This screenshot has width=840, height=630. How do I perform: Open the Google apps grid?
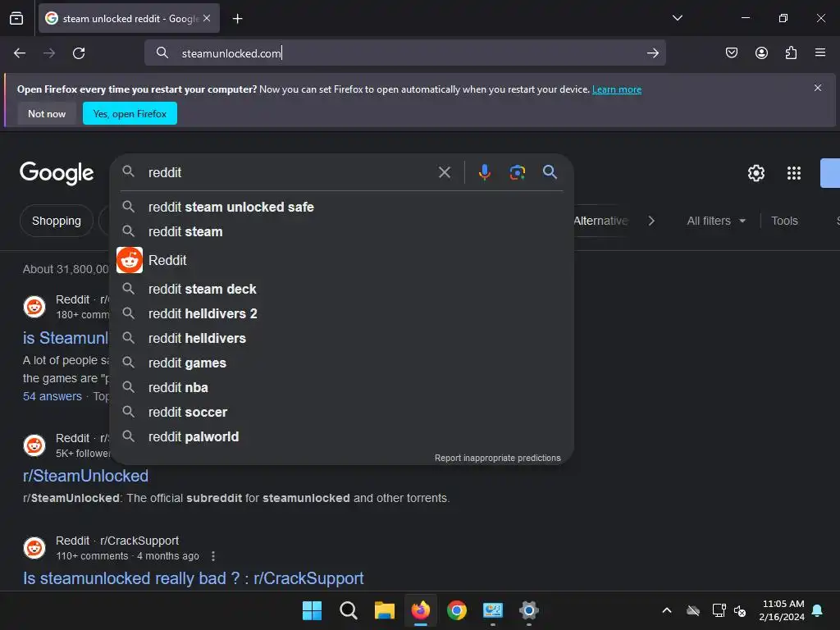point(793,173)
